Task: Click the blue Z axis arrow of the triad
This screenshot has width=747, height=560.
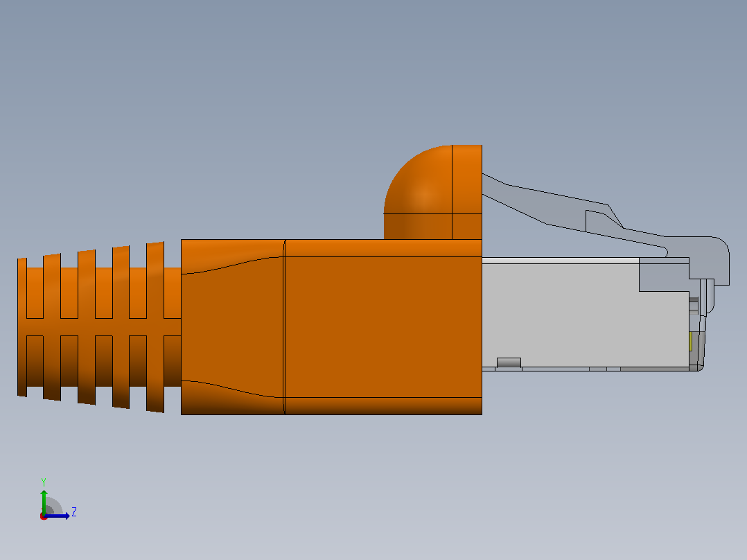Action: 58,516
